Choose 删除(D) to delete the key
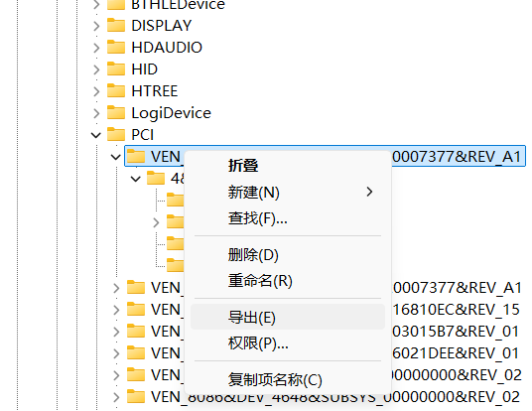 click(288, 254)
